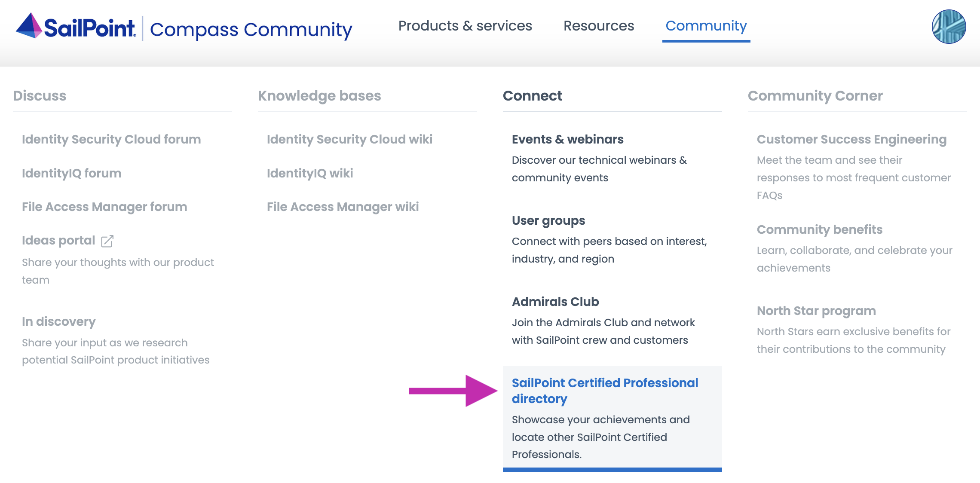Open the IdentityIQ wiki

coord(309,173)
